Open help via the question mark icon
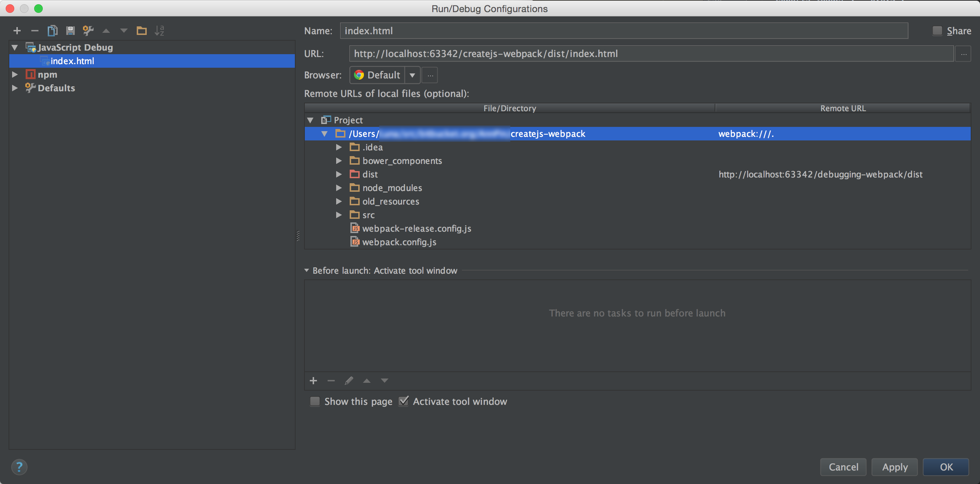 (x=19, y=467)
